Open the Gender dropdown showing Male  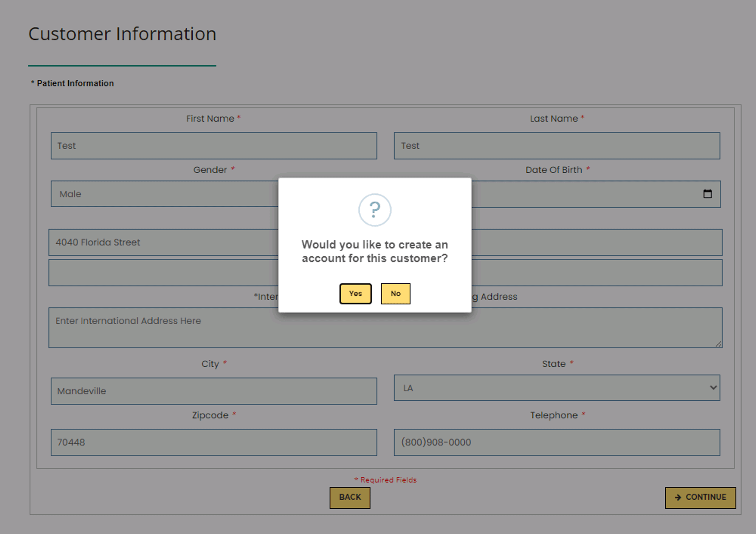click(x=164, y=194)
